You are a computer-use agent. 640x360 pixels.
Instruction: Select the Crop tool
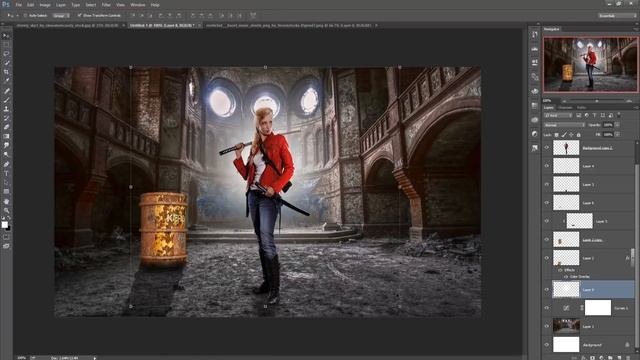[6, 72]
